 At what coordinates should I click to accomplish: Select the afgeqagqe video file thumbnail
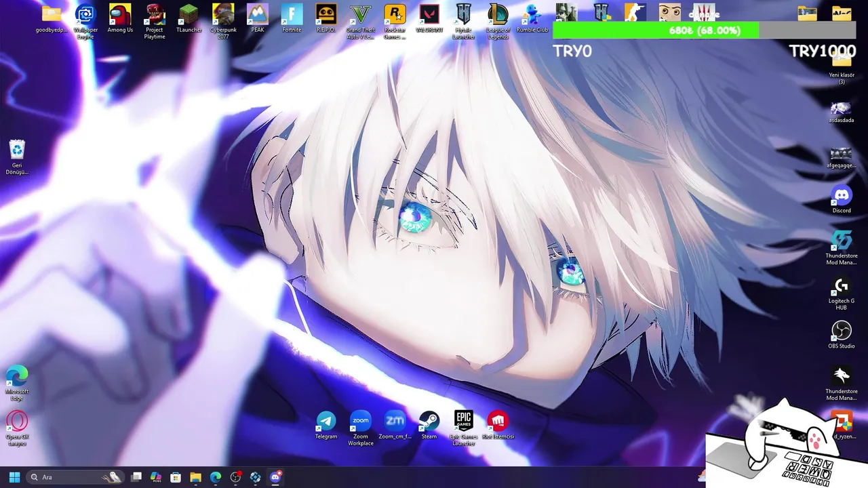pos(842,154)
